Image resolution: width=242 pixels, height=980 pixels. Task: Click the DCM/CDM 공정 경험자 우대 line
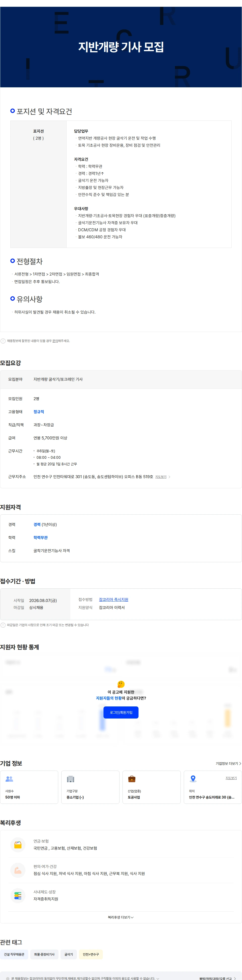click(x=102, y=230)
